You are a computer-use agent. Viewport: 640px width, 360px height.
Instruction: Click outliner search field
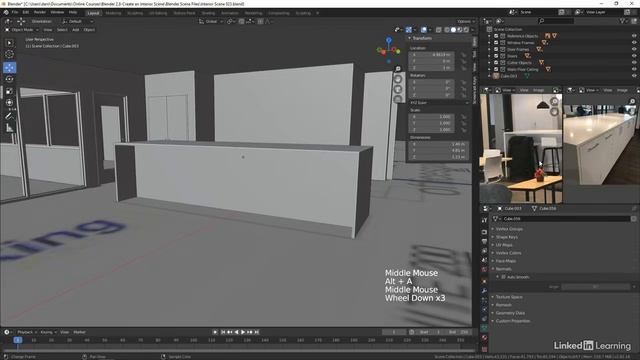coord(555,21)
